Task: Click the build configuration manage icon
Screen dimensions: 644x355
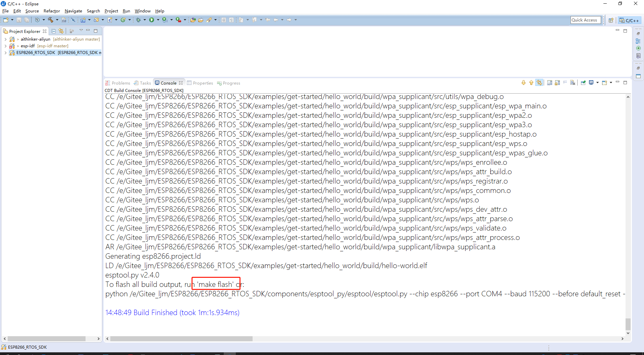Action: (37, 20)
